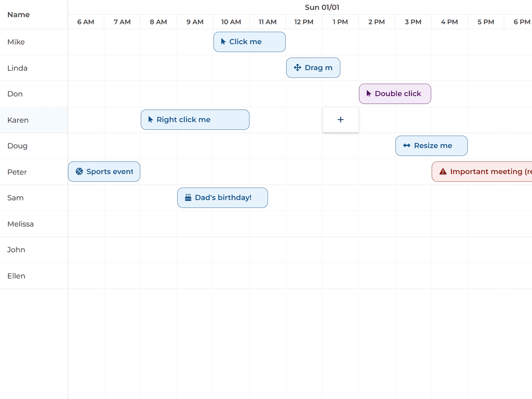Click the pointer icon on Click me event

click(x=223, y=42)
